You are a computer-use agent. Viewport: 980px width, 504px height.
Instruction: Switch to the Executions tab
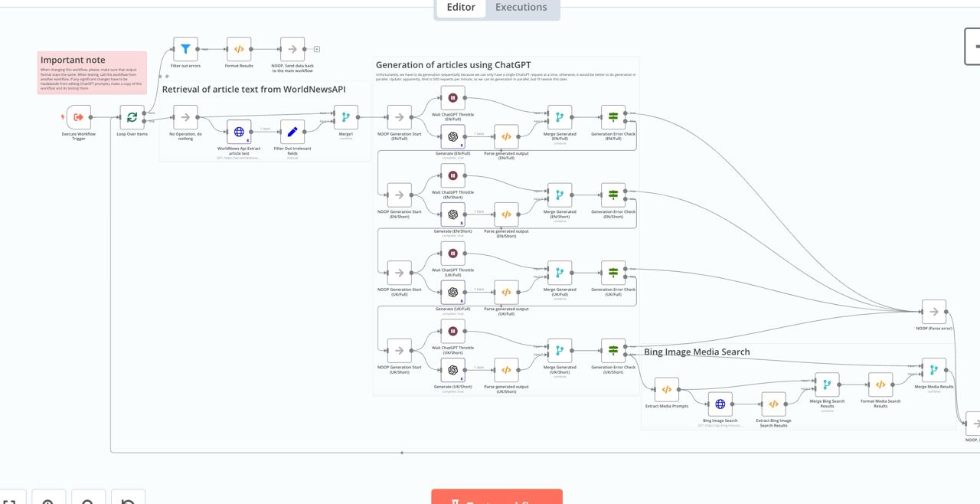point(521,8)
